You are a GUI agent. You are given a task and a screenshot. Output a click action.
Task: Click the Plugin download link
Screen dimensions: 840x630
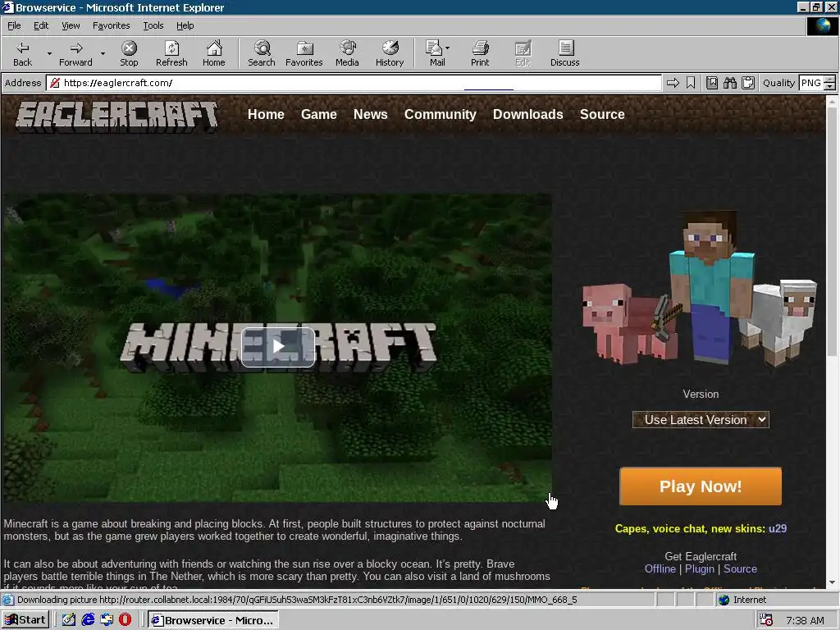point(700,569)
